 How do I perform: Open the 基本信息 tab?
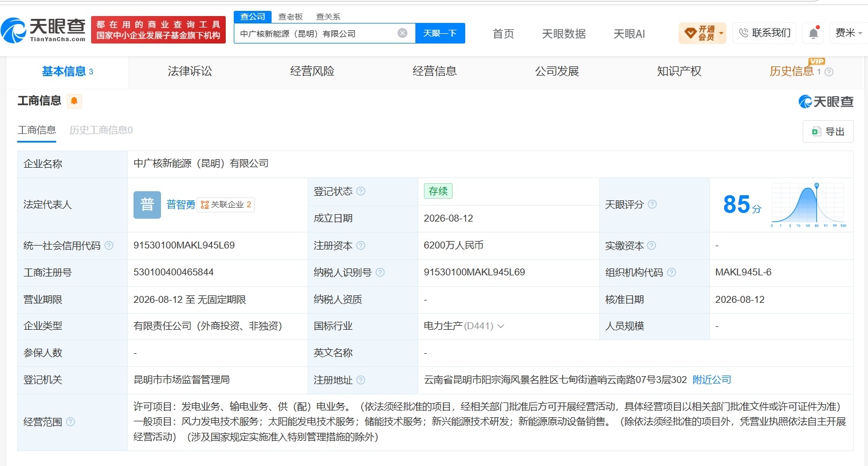(68, 72)
